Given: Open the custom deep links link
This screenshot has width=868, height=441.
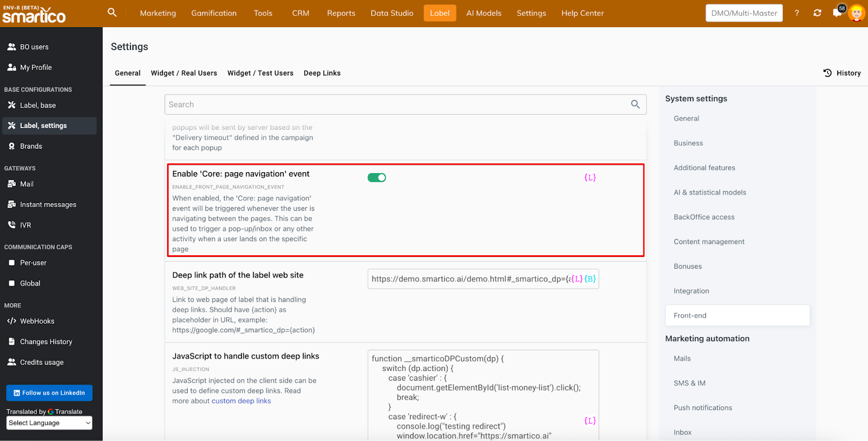Looking at the screenshot, I should [241, 401].
